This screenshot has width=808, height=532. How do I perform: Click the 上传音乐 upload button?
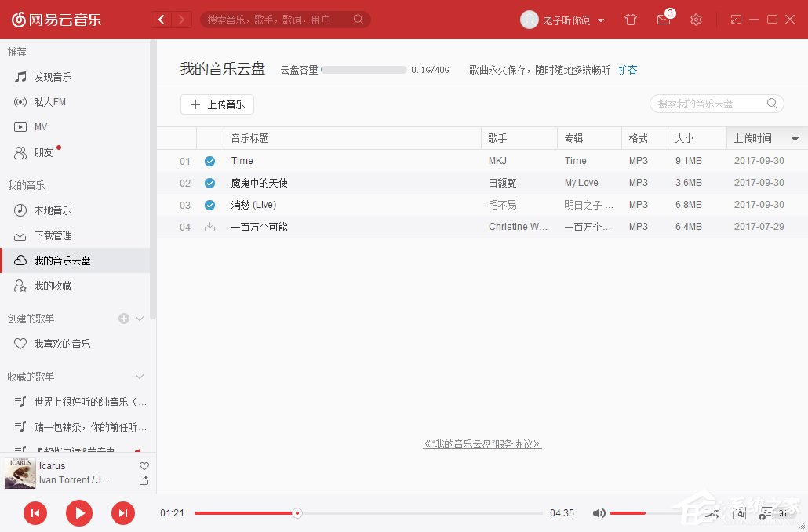217,104
